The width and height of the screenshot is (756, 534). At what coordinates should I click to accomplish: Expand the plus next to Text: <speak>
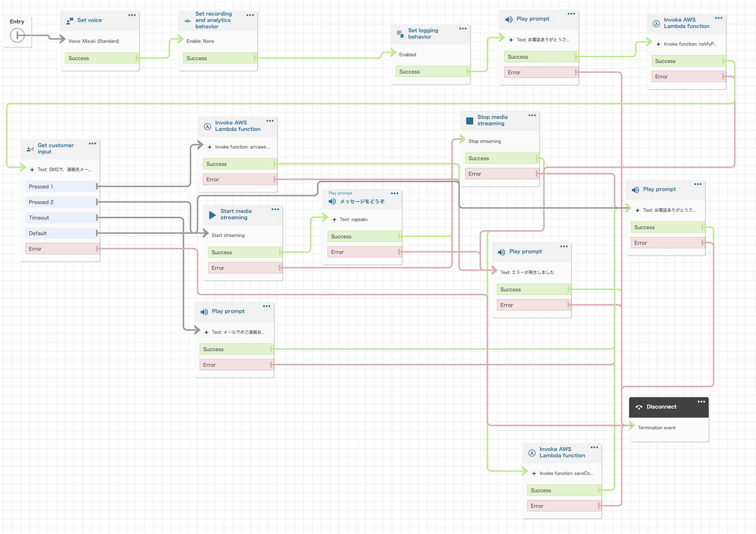pos(335,219)
